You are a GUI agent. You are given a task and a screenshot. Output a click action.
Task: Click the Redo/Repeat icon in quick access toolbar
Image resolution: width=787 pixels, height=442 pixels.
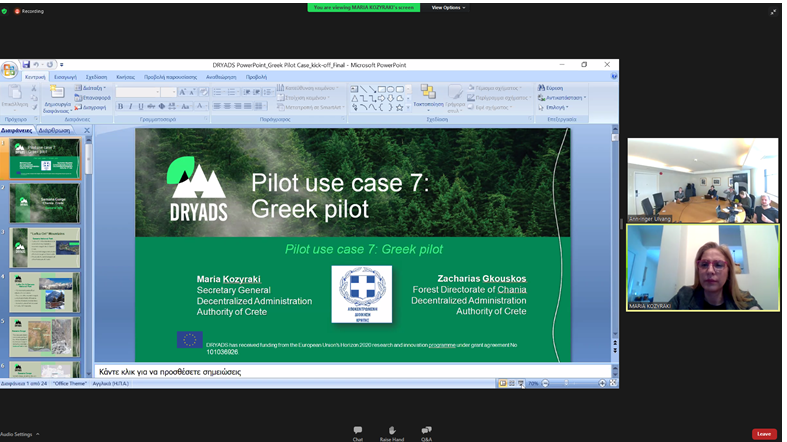point(49,65)
